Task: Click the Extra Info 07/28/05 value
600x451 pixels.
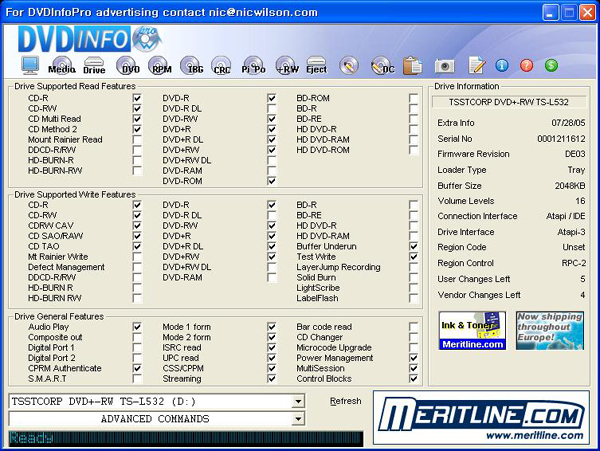Action: click(x=568, y=123)
